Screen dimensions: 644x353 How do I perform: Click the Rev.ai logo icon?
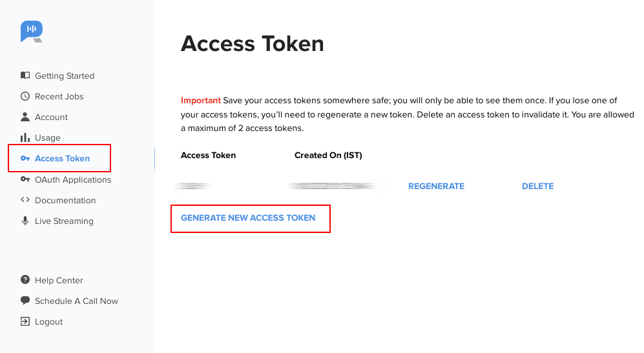[32, 31]
